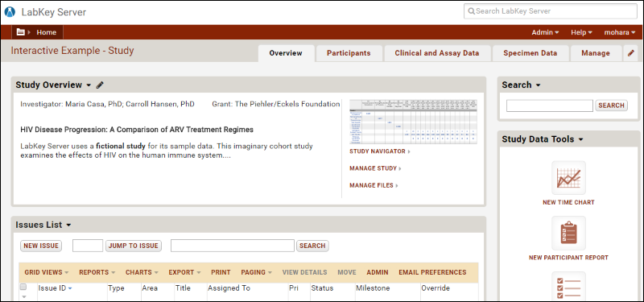This screenshot has width=644, height=302.
Task: Open Email Preferences in issues toolbar
Action: pyautogui.click(x=432, y=272)
